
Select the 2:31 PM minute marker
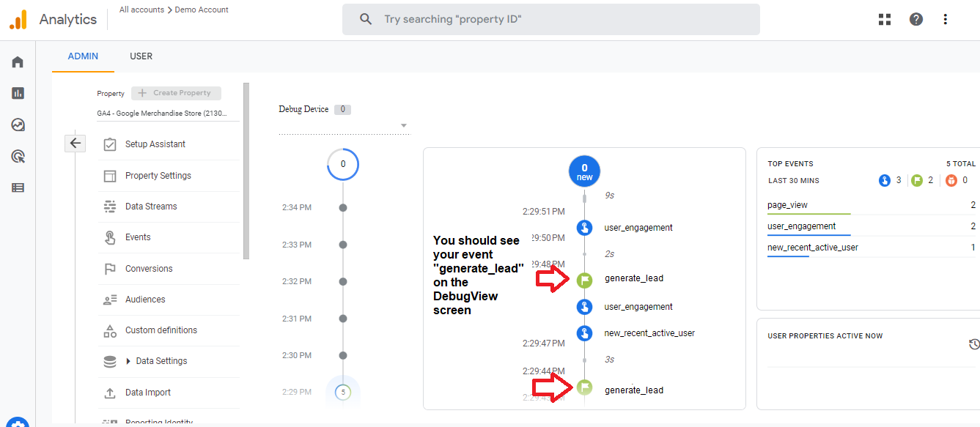pos(342,319)
